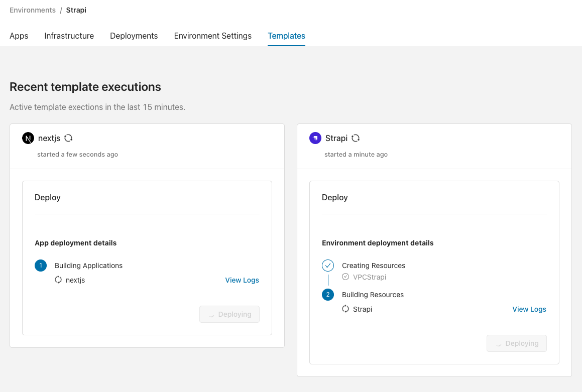The height and width of the screenshot is (392, 582).
Task: Click 'started a few seconds ago' text
Action: click(x=77, y=154)
